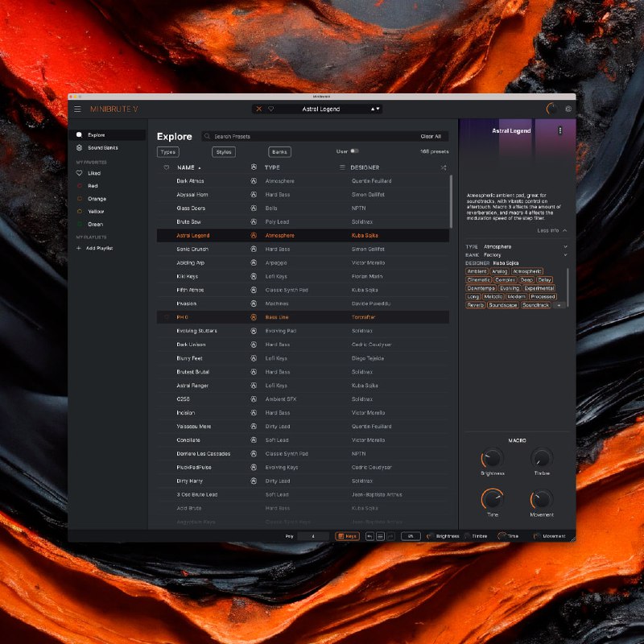Click the Arturia icon on the Kiki Keys row
Image resolution: width=644 pixels, height=644 pixels.
click(254, 276)
